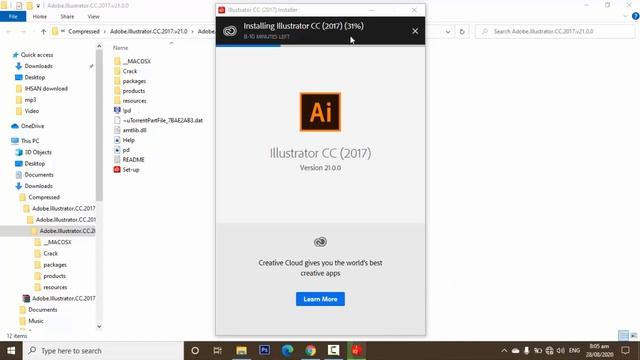The image size is (640, 360).
Task: Select the Help file
Action: pyautogui.click(x=124, y=140)
